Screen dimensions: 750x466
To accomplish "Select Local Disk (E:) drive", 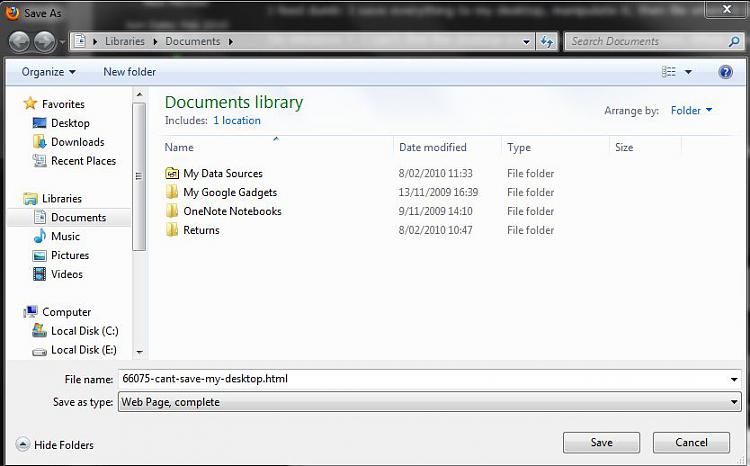I will (84, 350).
